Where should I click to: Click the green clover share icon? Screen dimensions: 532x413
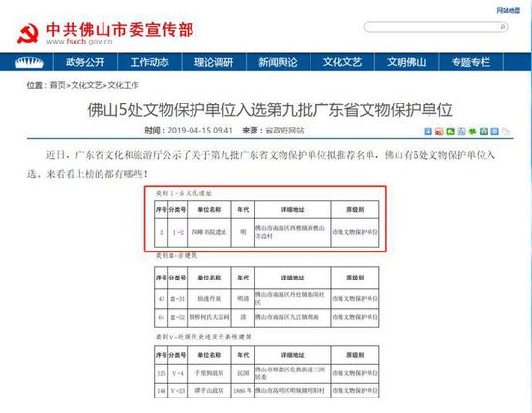(473, 132)
